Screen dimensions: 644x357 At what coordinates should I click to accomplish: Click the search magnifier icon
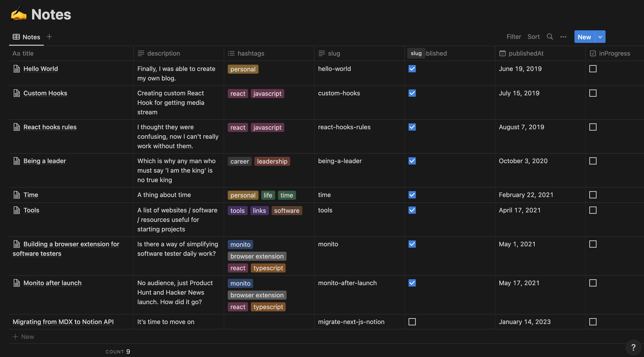point(550,37)
